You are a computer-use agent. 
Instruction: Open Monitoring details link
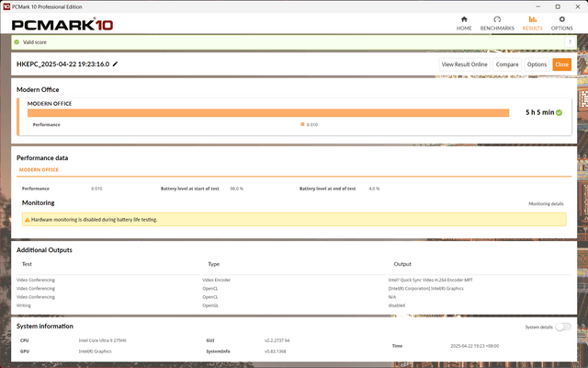point(546,204)
